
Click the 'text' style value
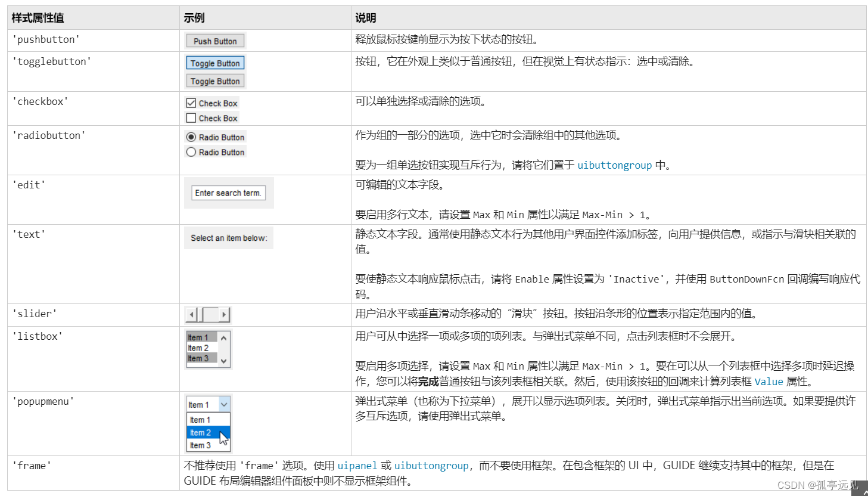click(29, 234)
